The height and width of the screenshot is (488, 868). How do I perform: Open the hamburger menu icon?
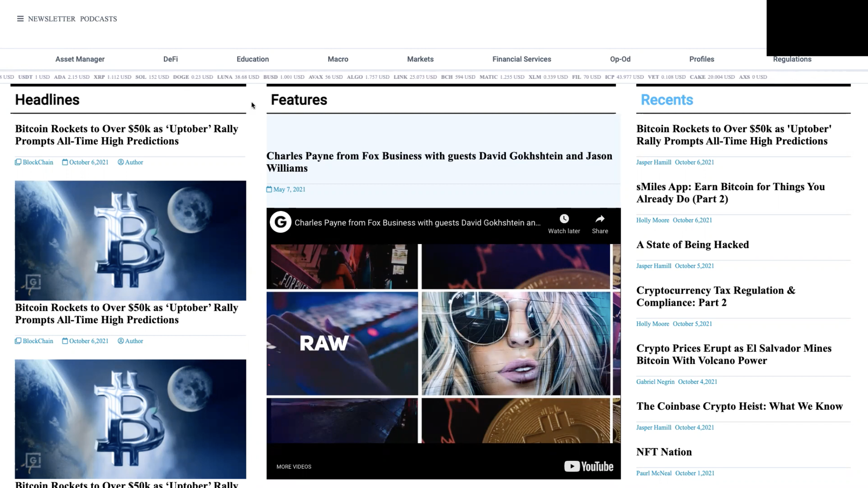pos(20,19)
